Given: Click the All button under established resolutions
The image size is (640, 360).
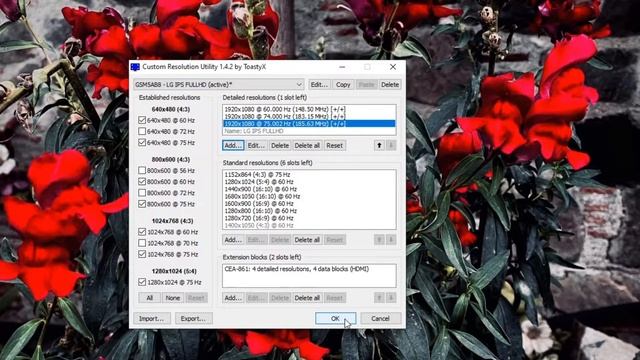Looking at the screenshot, I should pyautogui.click(x=149, y=298).
